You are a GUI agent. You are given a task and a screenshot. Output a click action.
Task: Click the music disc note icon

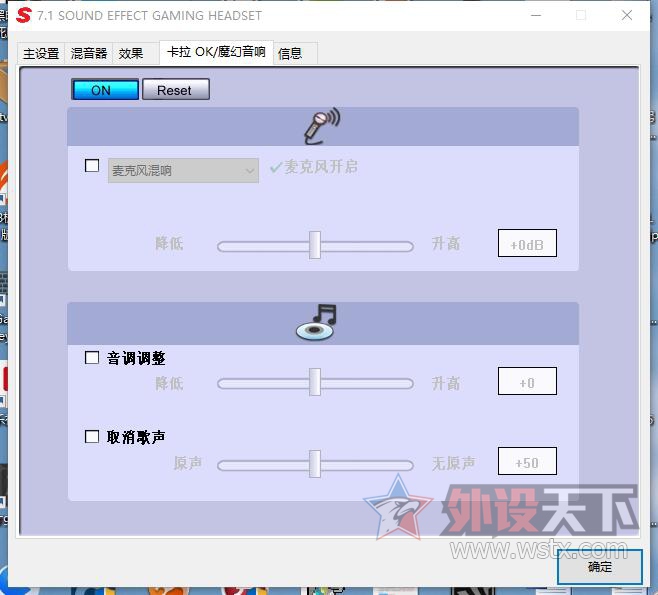click(316, 322)
